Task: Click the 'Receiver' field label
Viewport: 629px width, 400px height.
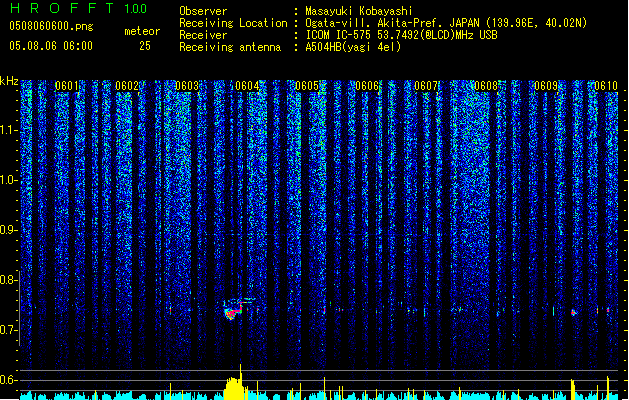Action: point(203,35)
